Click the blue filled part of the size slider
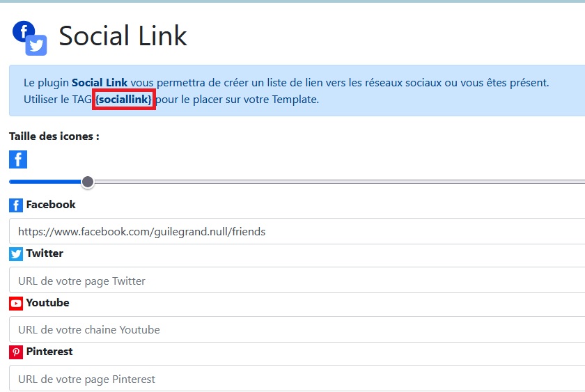The height and width of the screenshot is (392, 585). [45, 182]
